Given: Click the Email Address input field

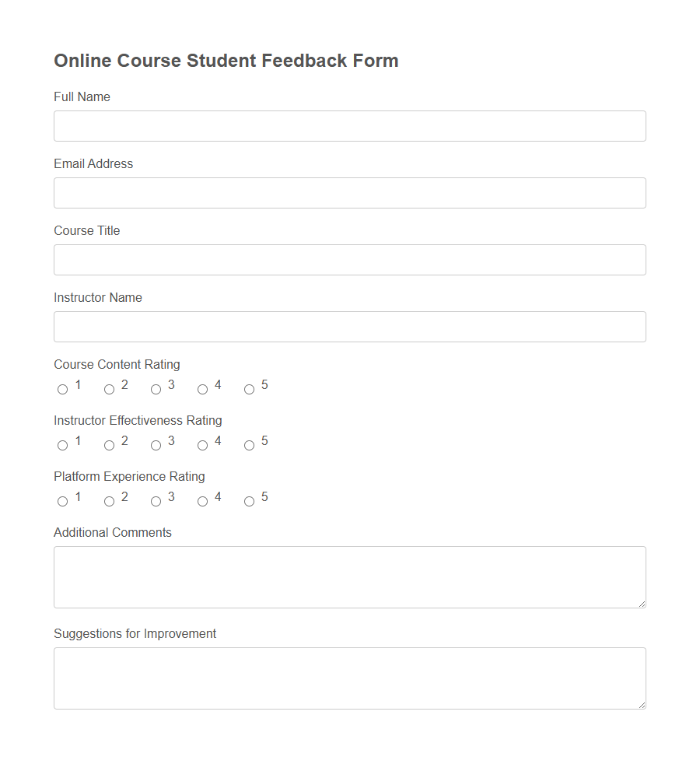Looking at the screenshot, I should pyautogui.click(x=349, y=192).
